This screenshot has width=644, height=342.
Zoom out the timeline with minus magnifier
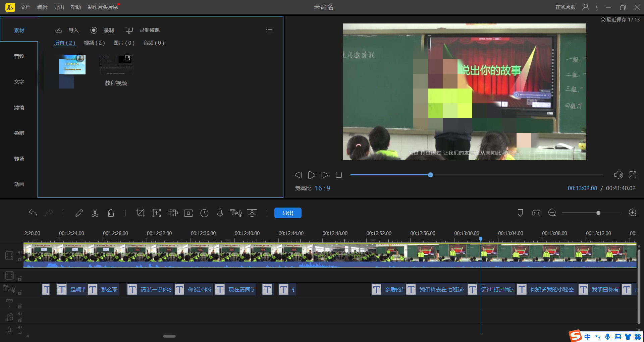tap(552, 213)
